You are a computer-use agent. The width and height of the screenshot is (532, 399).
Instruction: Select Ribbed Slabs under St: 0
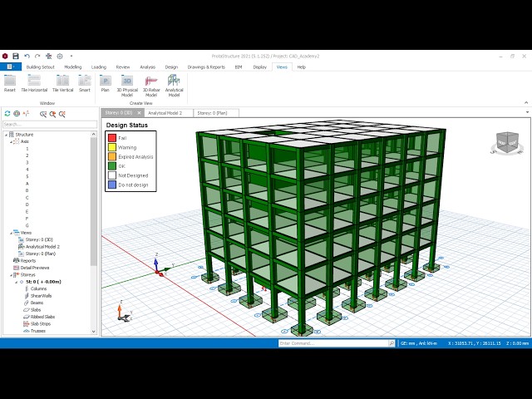point(42,317)
